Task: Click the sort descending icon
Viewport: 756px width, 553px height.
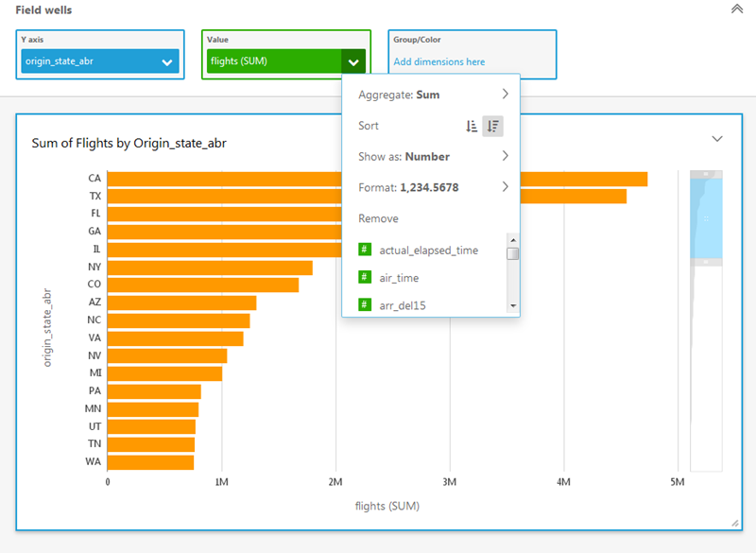Action: coord(492,126)
